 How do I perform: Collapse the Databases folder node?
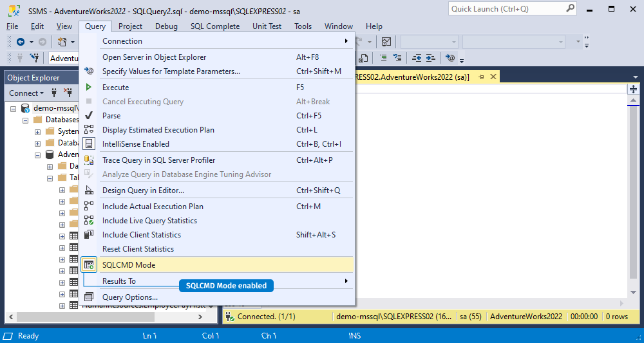coord(26,120)
